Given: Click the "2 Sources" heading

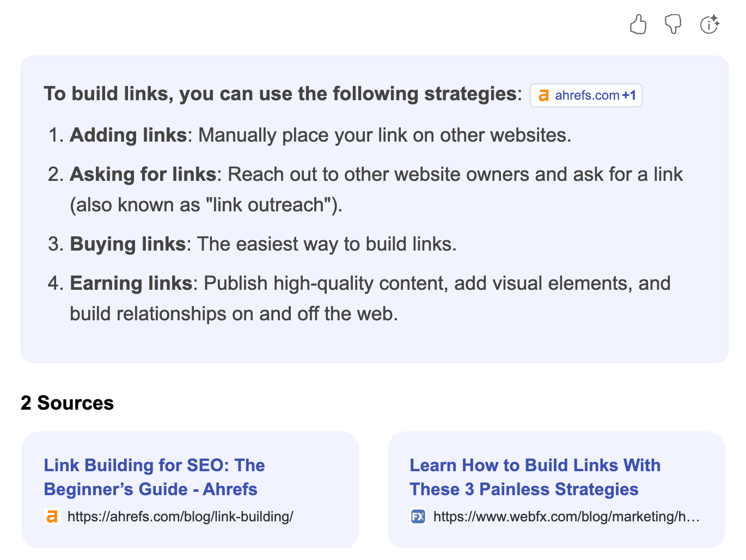Looking at the screenshot, I should [68, 403].
